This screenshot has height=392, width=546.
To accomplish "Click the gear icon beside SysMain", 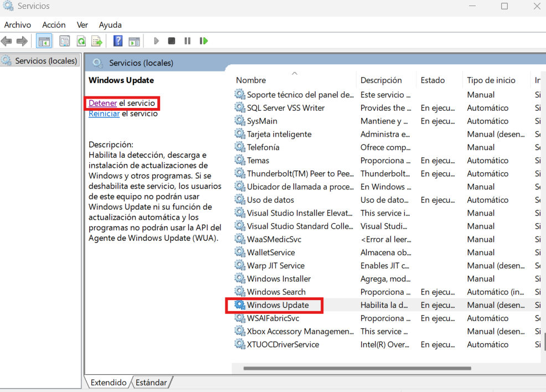I will pyautogui.click(x=240, y=121).
